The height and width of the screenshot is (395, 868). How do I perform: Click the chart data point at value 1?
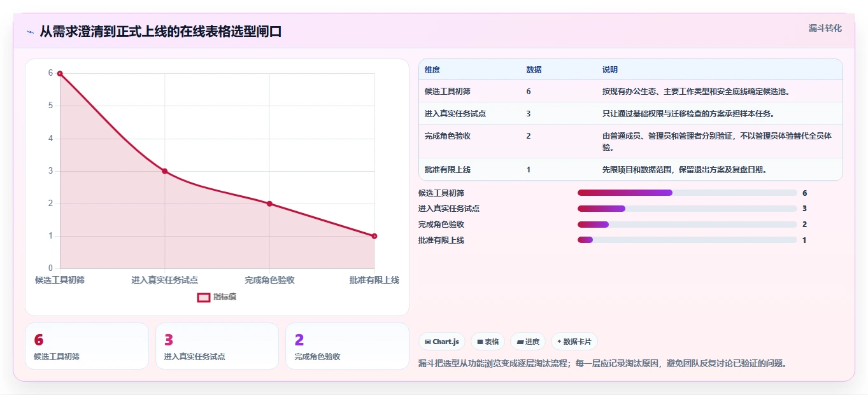pos(374,236)
